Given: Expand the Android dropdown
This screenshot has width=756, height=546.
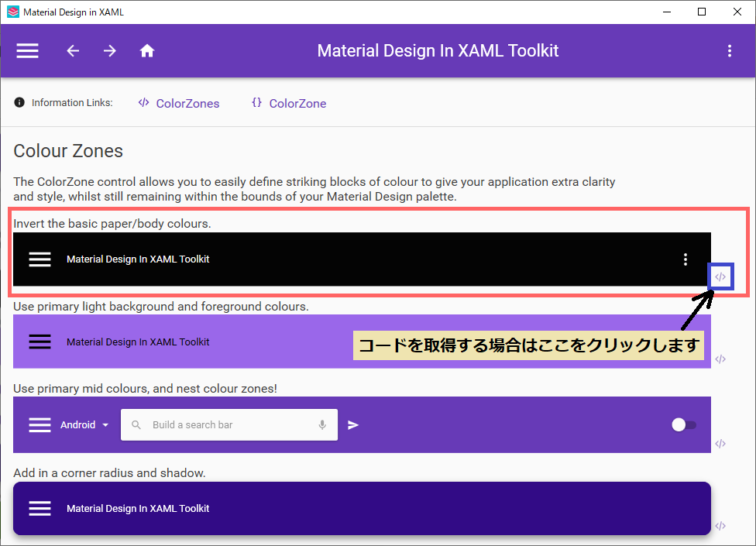Looking at the screenshot, I should (84, 424).
